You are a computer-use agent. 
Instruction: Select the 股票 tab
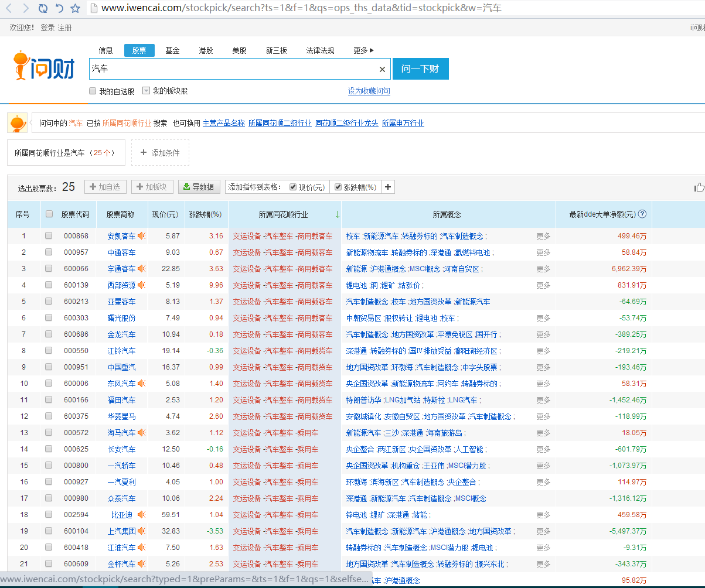(139, 50)
